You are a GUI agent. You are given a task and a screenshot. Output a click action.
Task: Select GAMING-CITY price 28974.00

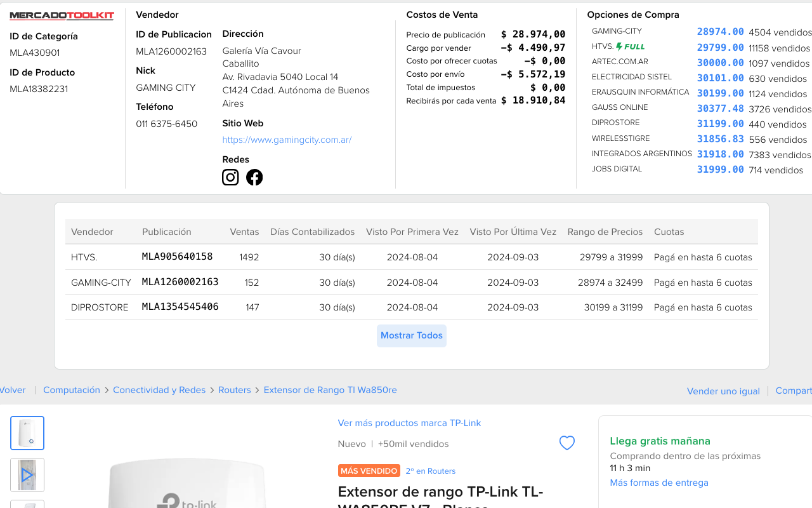click(720, 32)
